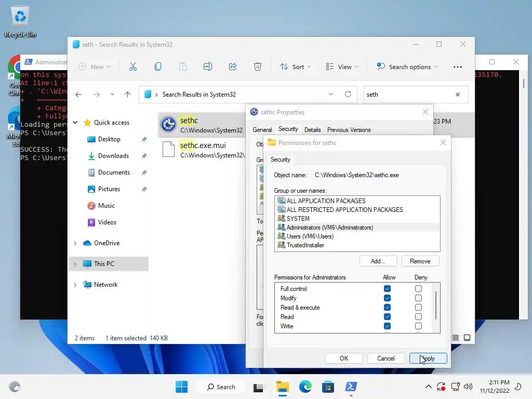Click the Delete trash icon in Explorer toolbar
Screen dimensions: 532x399
pos(258,67)
